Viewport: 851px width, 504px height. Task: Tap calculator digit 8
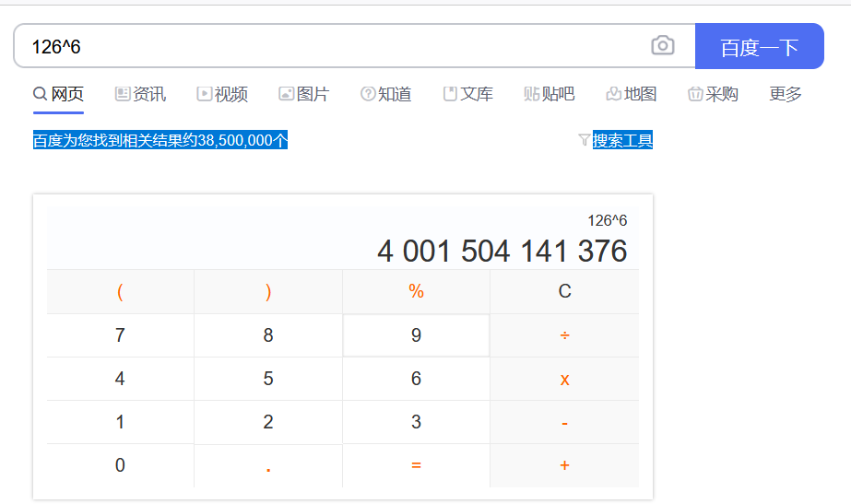click(268, 335)
